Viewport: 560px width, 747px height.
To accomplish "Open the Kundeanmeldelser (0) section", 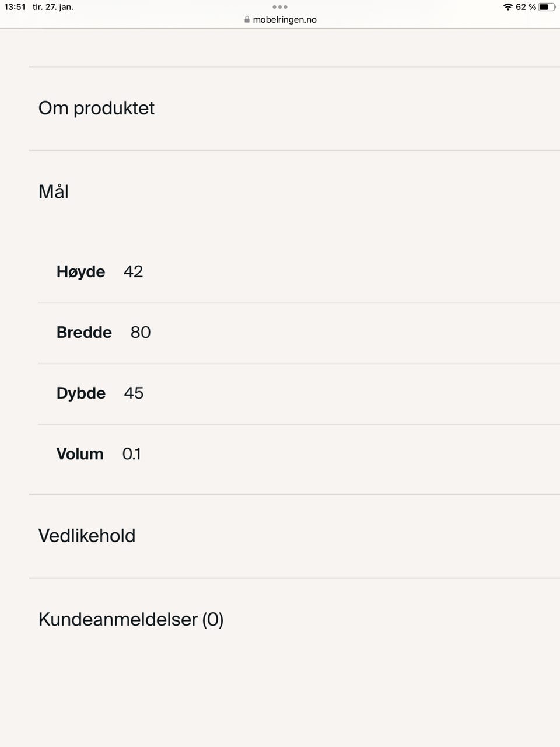I will pyautogui.click(x=131, y=619).
